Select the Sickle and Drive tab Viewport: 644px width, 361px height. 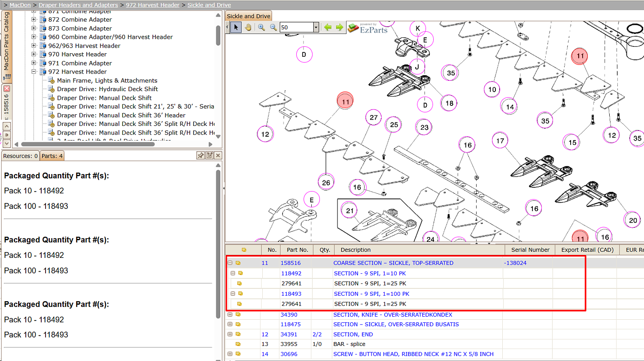(249, 16)
